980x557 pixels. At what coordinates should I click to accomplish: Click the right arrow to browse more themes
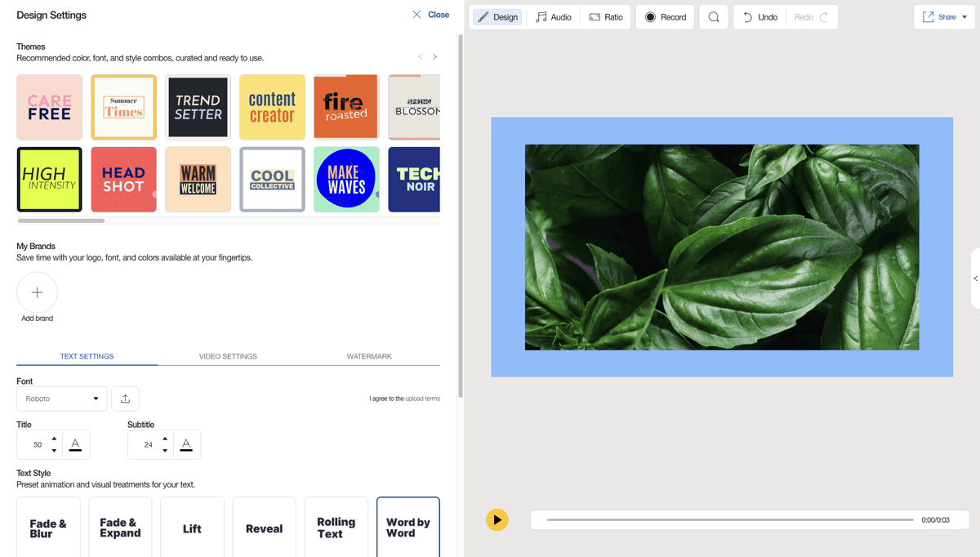[434, 56]
